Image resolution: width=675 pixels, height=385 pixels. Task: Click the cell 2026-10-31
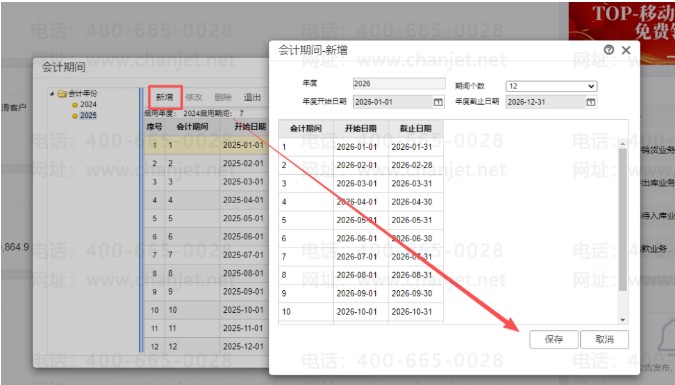point(416,311)
